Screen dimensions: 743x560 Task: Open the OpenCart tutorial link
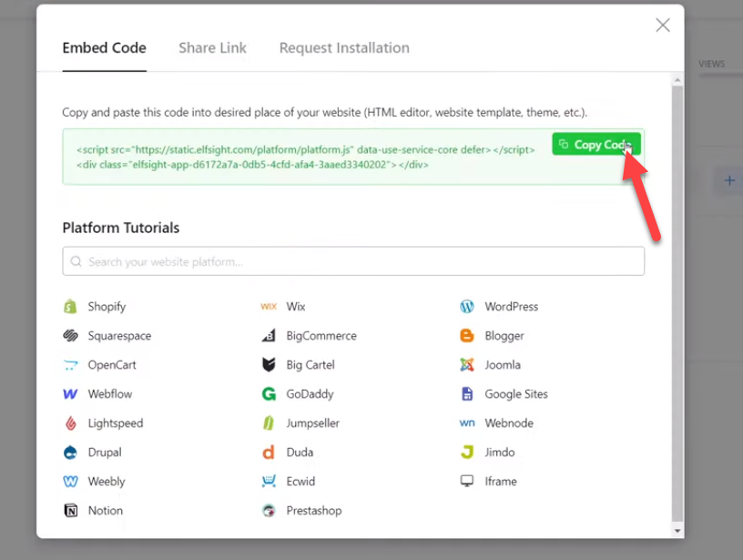(x=112, y=365)
